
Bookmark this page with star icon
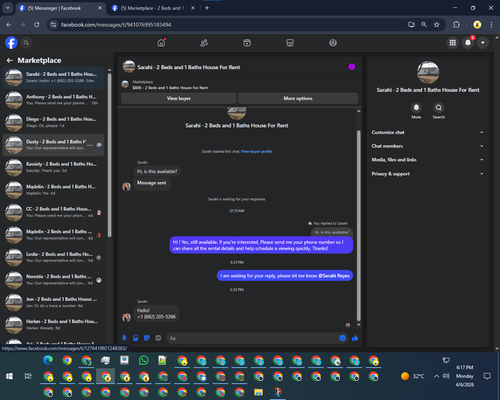tap(437, 25)
